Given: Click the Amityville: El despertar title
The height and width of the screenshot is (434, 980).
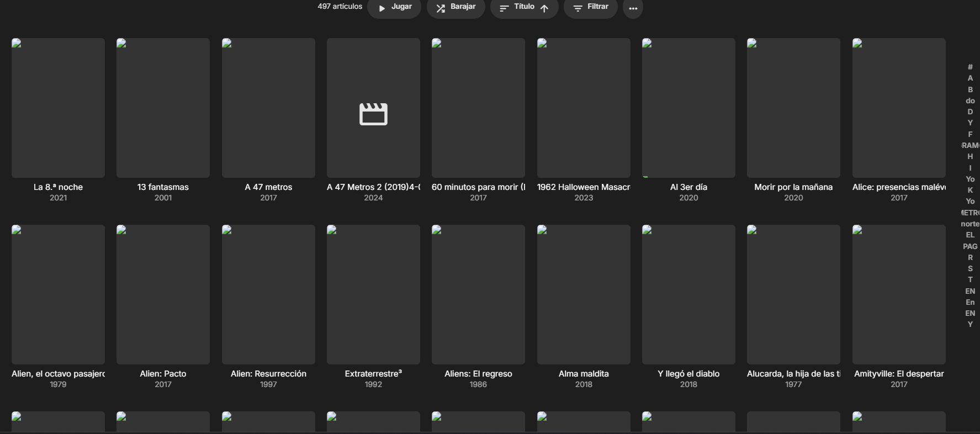Looking at the screenshot, I should 899,374.
